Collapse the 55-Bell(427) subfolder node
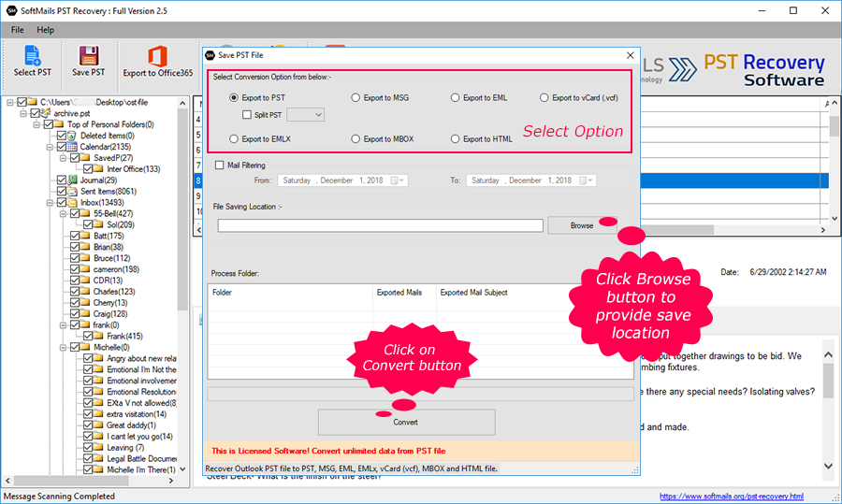Viewport: 842px width, 504px height. pyautogui.click(x=64, y=213)
